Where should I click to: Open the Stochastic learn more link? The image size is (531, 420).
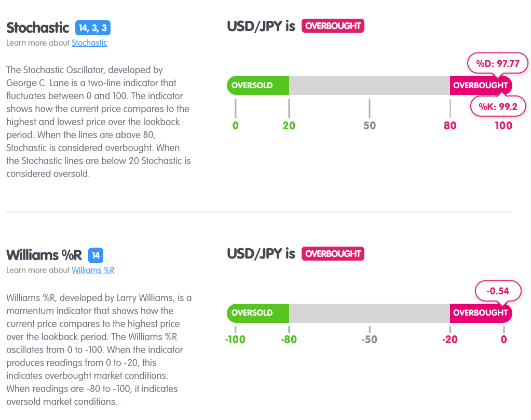point(89,43)
